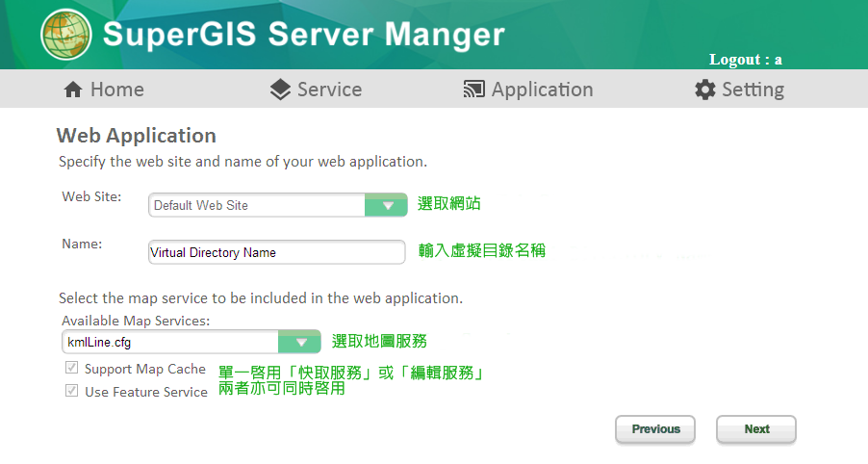Click the Home house icon

(73, 90)
